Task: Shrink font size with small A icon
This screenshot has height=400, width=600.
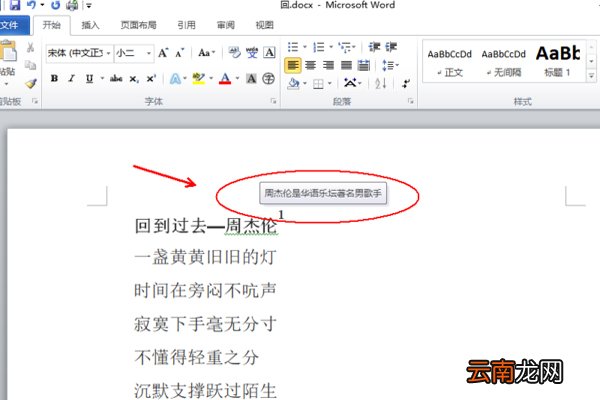Action: tap(180, 53)
